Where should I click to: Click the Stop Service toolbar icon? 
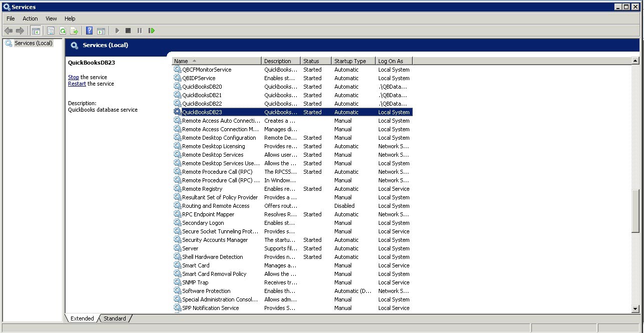point(128,31)
